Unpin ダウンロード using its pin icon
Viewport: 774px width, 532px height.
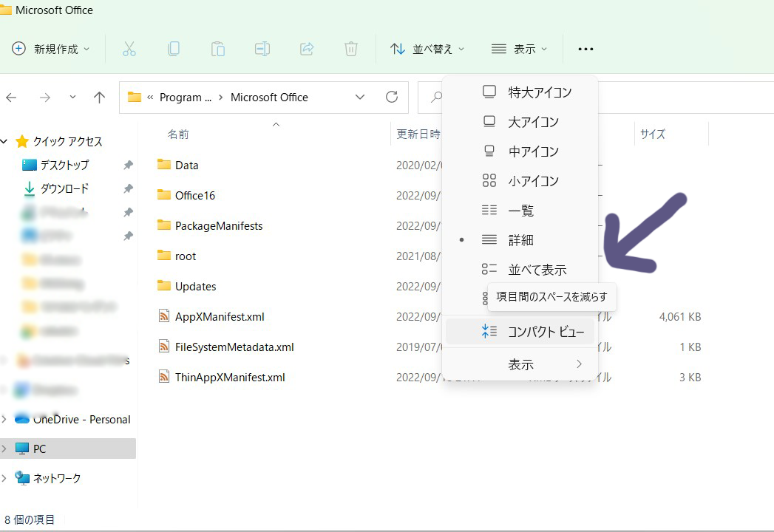coord(129,188)
